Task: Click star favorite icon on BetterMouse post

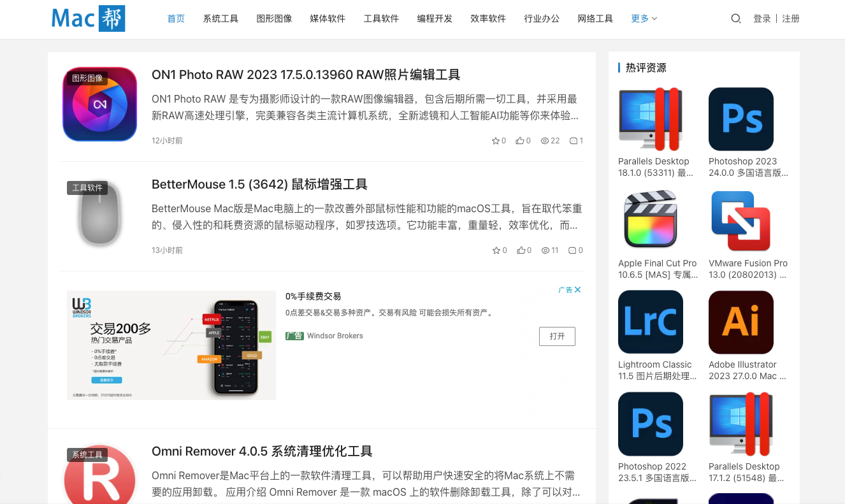Action: click(496, 250)
